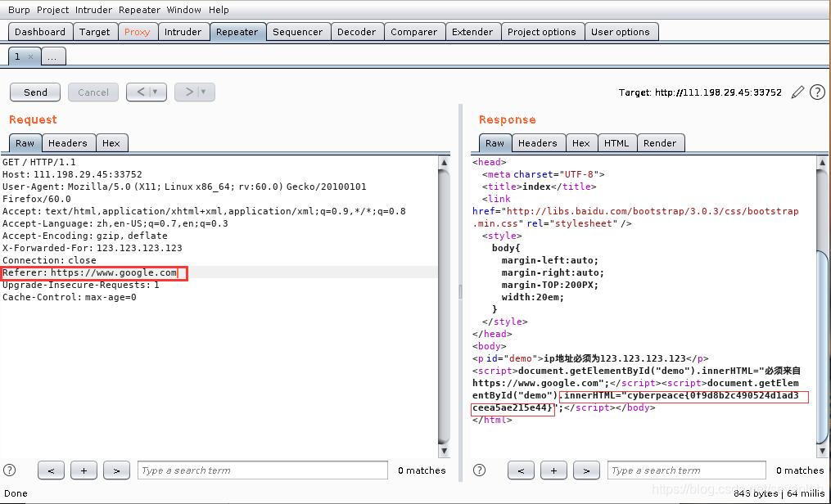Open the Project options tab
Screen dimensions: 831x504
[x=542, y=32]
